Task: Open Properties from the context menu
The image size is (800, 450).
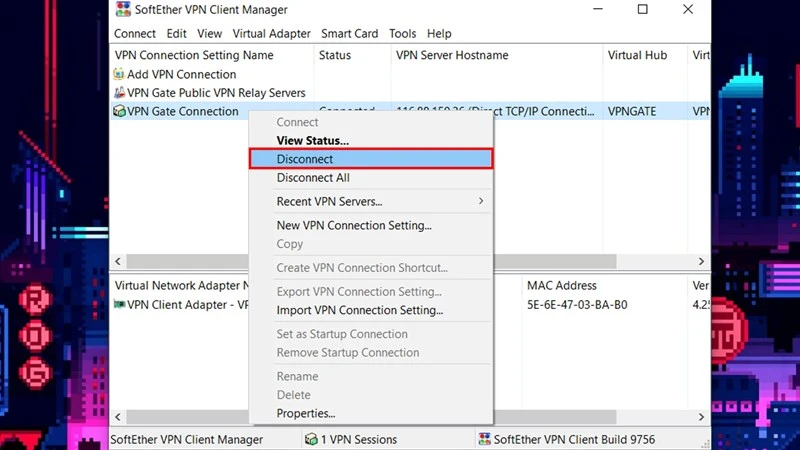Action: [x=305, y=414]
